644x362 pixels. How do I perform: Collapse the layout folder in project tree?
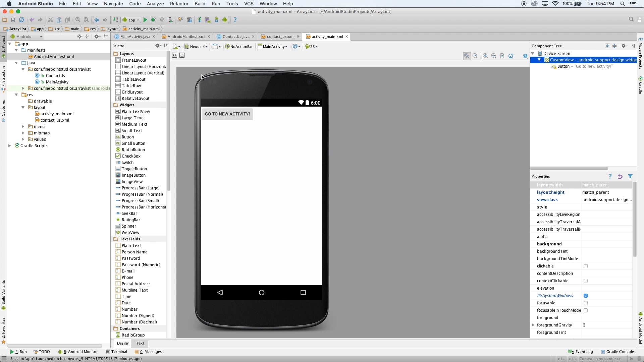(x=23, y=107)
